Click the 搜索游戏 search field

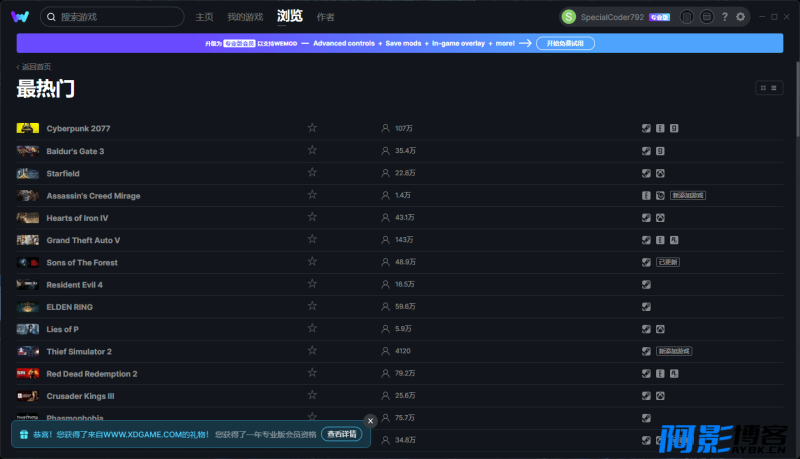[x=112, y=17]
